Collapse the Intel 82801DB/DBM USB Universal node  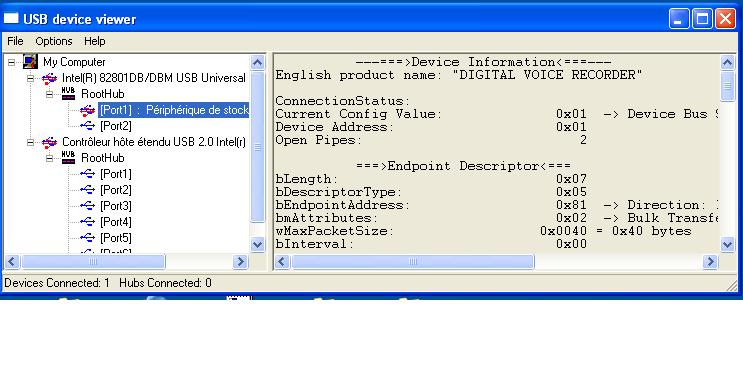[31, 78]
